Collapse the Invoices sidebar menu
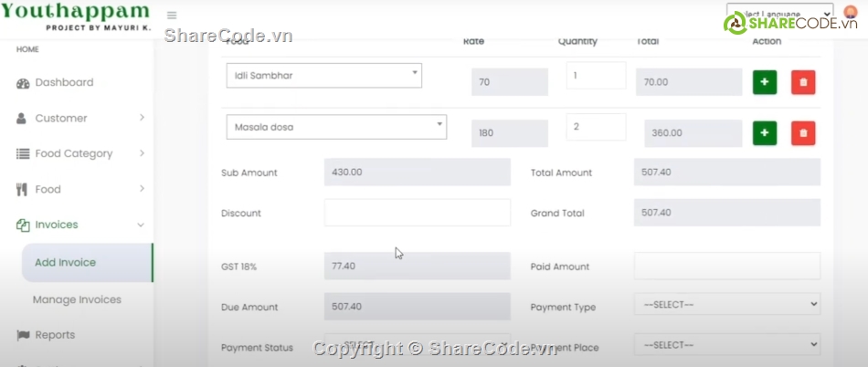Viewport: 868px width, 367px height. click(x=79, y=225)
